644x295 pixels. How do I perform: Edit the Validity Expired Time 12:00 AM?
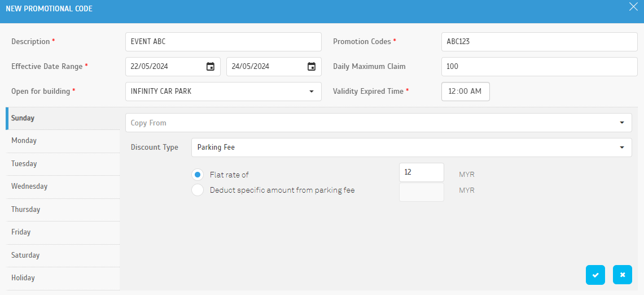465,92
